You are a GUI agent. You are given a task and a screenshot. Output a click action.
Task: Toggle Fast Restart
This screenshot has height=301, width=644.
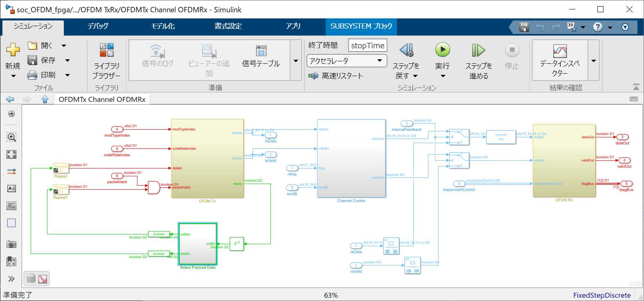click(x=336, y=76)
